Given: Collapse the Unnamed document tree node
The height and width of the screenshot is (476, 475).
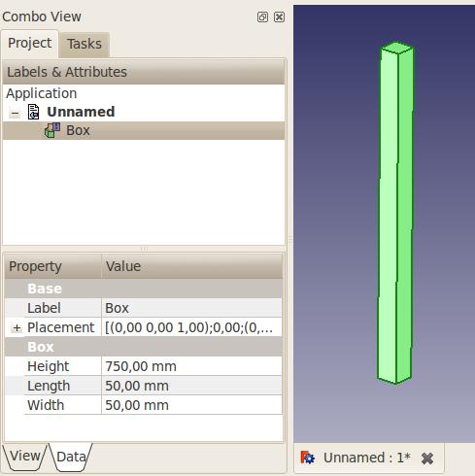Looking at the screenshot, I should [15, 113].
